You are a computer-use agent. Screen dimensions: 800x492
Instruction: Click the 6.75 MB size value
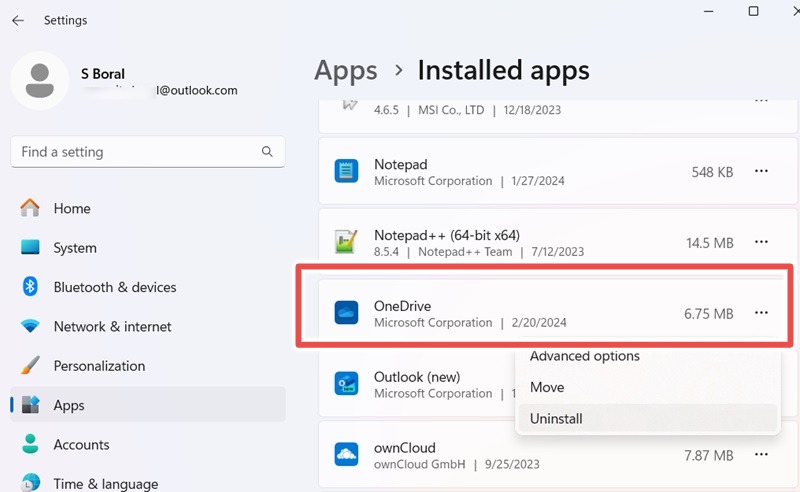[x=709, y=314]
